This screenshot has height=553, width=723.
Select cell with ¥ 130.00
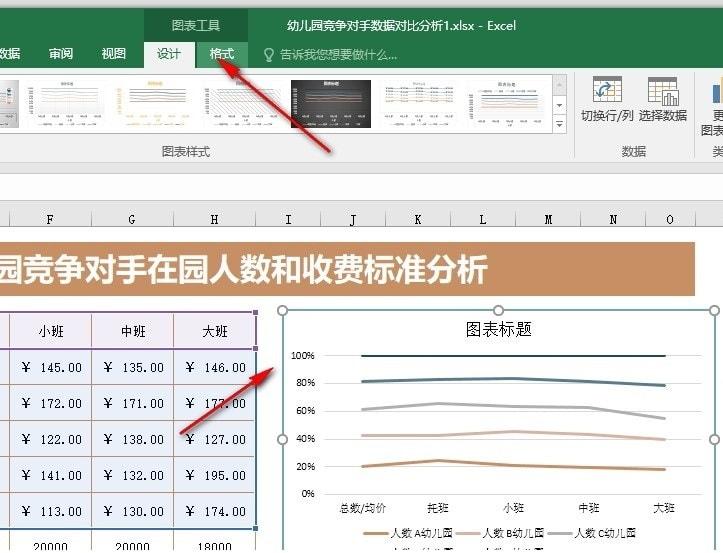click(133, 511)
